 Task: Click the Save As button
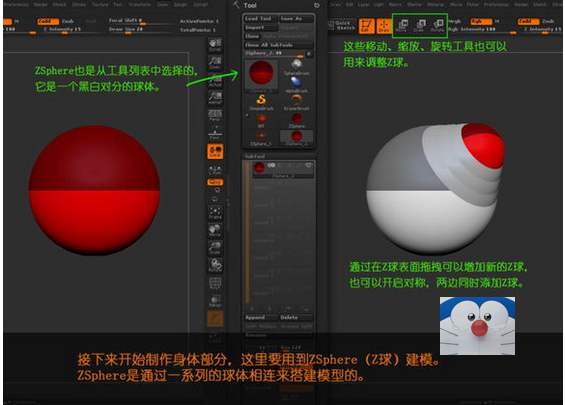click(x=296, y=18)
